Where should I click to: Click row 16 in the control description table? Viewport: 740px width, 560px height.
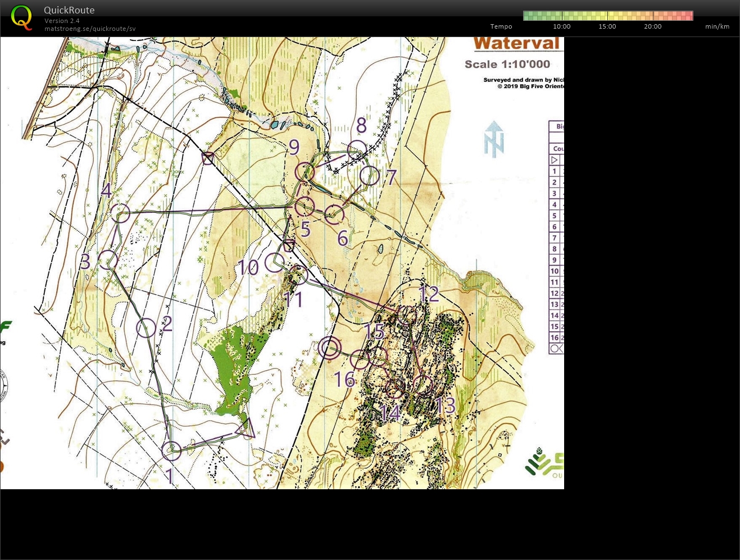coord(556,338)
